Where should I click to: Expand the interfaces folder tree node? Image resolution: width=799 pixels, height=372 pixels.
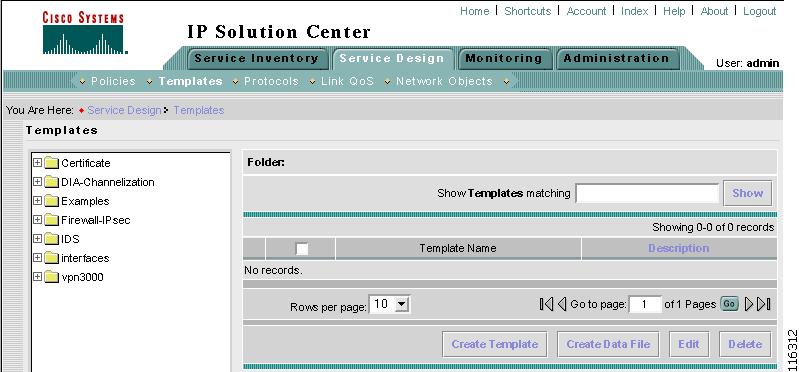pyautogui.click(x=37, y=258)
